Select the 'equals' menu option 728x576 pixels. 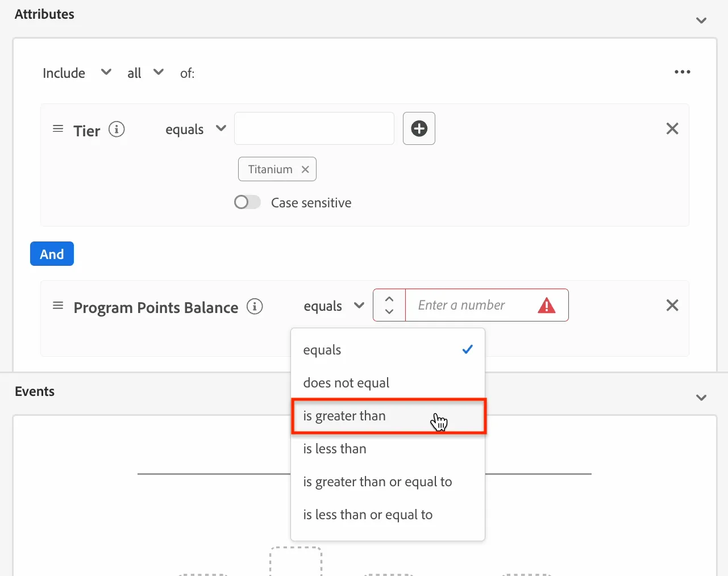click(x=388, y=350)
